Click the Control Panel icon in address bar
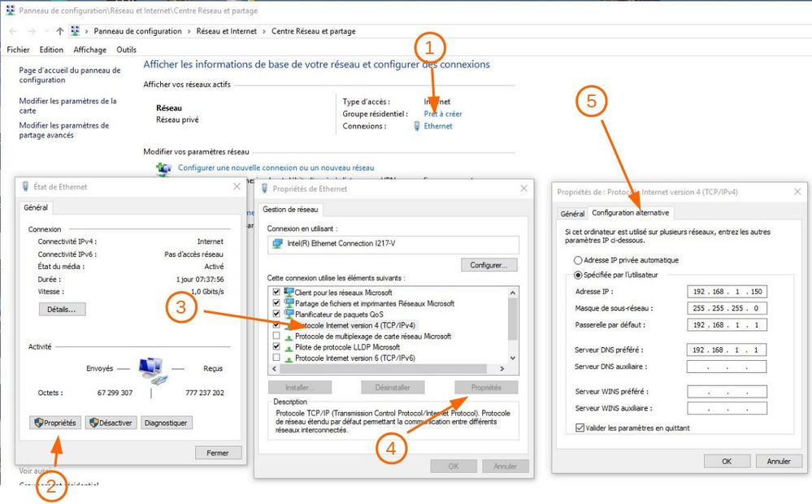The height and width of the screenshot is (504, 812). 75,31
